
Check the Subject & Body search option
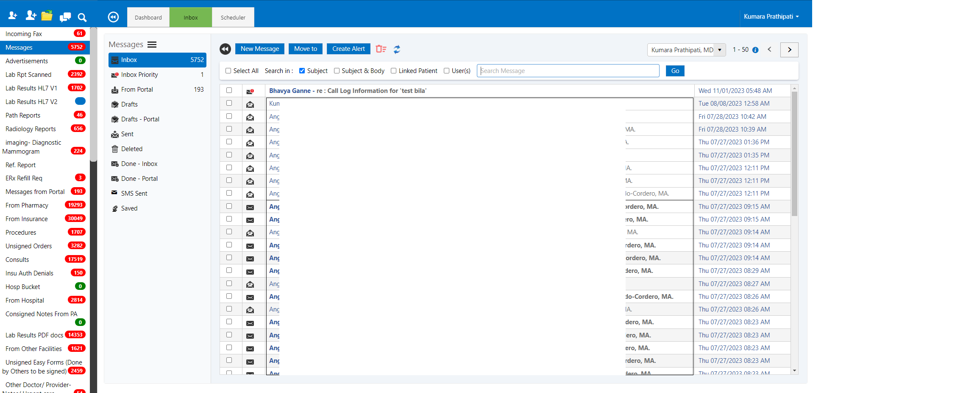click(x=337, y=70)
